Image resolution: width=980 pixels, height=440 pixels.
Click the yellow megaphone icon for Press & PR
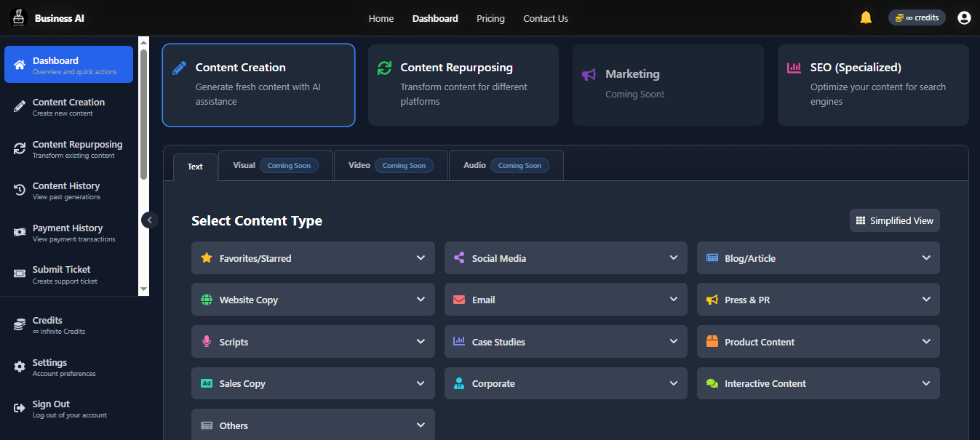712,300
